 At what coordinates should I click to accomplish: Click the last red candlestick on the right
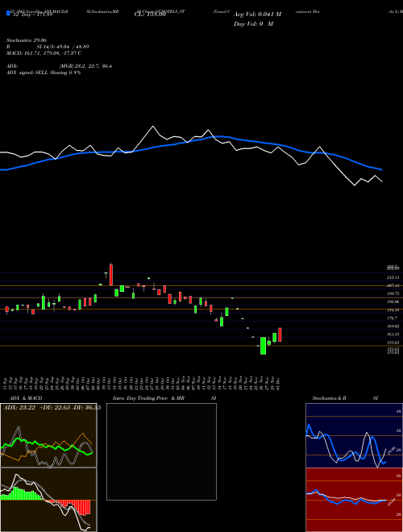point(280,335)
